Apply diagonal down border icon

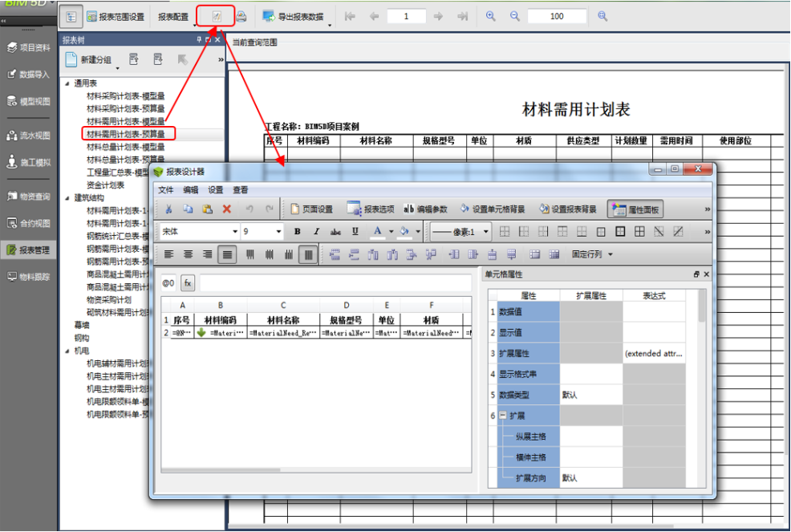[659, 232]
